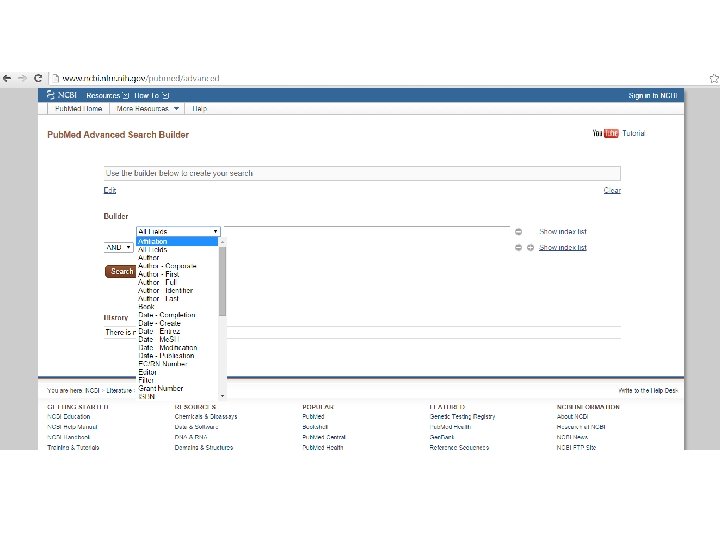Click the NCBI logo in header
The width and height of the screenshot is (720, 540).
62,95
